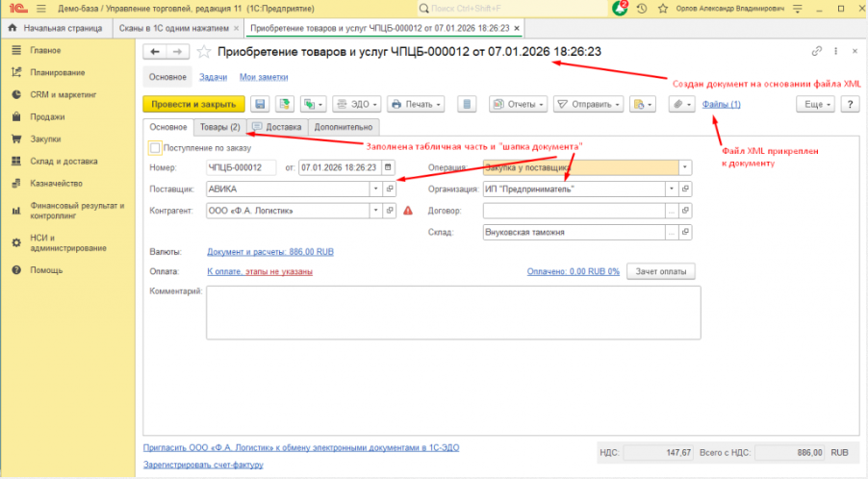The image size is (868, 479).
Task: Expand Операция dropdown arrow
Action: [685, 167]
